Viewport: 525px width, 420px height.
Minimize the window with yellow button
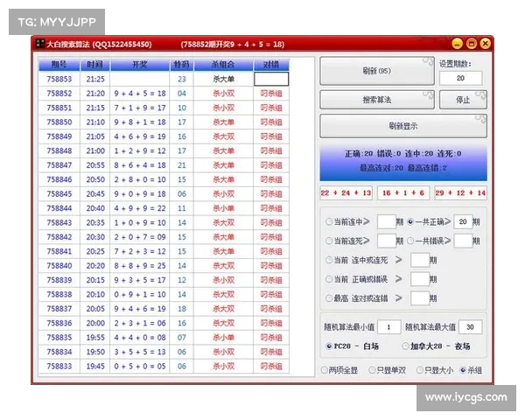coord(457,44)
